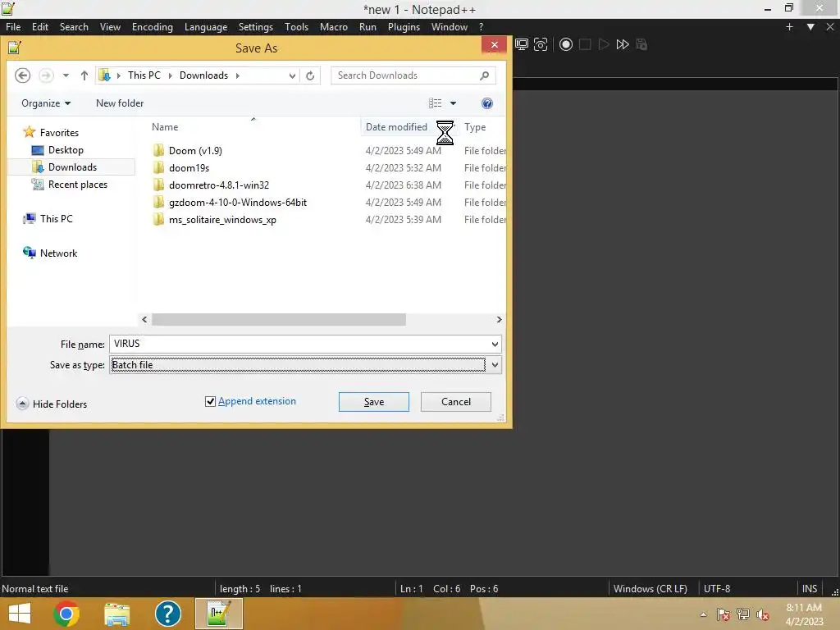Screen dimensions: 840x630
Task: Click the Cancel button
Action: tap(456, 402)
